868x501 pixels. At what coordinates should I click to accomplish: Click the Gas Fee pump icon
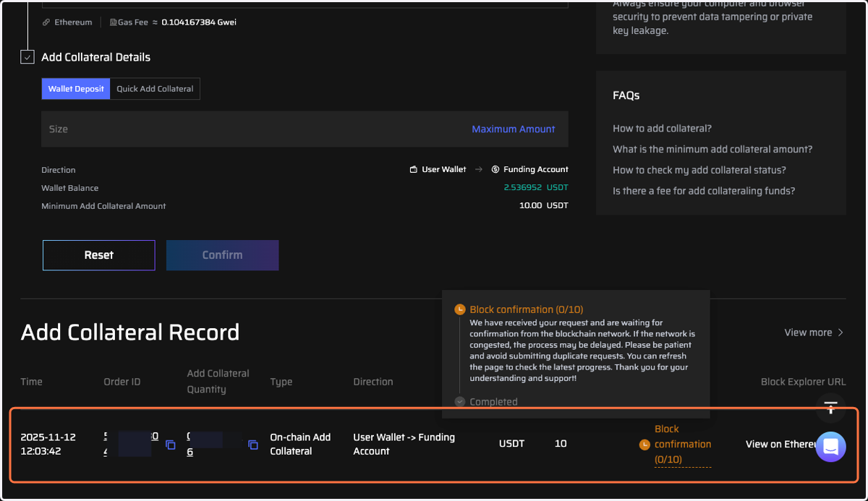(x=113, y=22)
